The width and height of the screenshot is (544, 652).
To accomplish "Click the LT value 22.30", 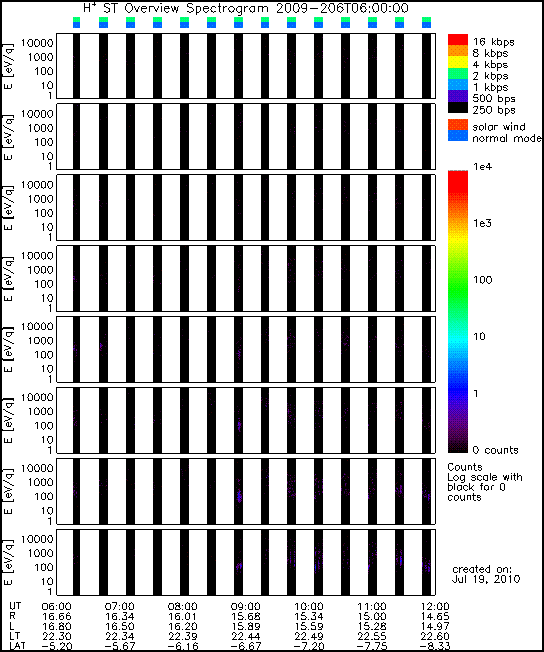I will [x=57, y=637].
